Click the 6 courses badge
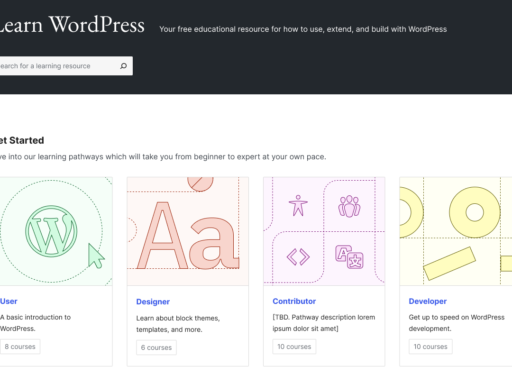The width and height of the screenshot is (512, 384). coord(156,348)
